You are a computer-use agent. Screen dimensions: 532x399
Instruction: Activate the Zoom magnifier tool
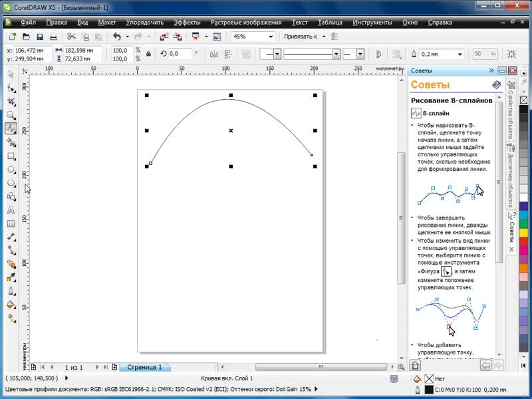(x=11, y=115)
